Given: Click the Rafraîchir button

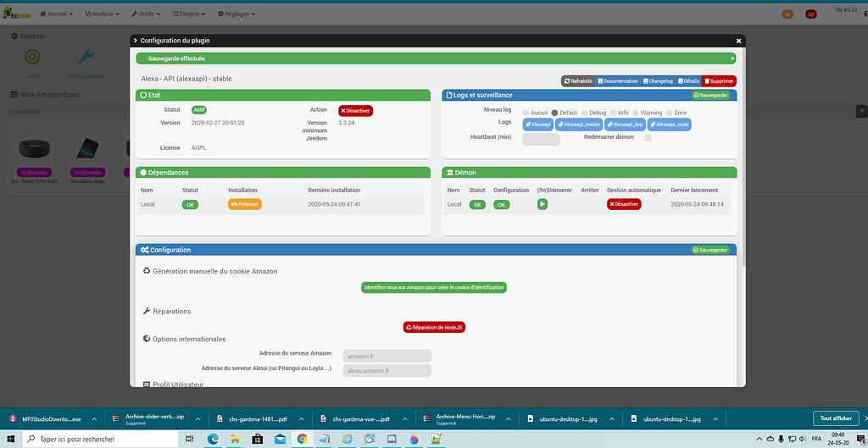Looking at the screenshot, I should point(578,80).
